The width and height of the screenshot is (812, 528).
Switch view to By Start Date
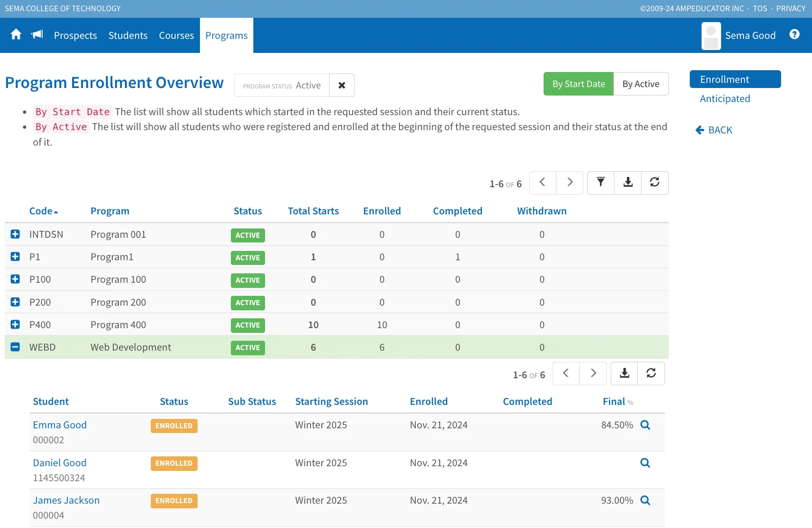tap(579, 84)
